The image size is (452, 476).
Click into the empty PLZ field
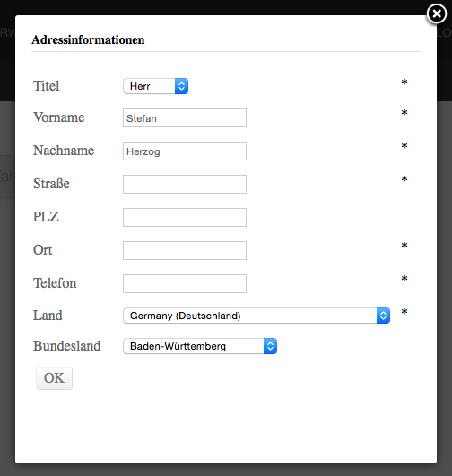[x=185, y=217]
